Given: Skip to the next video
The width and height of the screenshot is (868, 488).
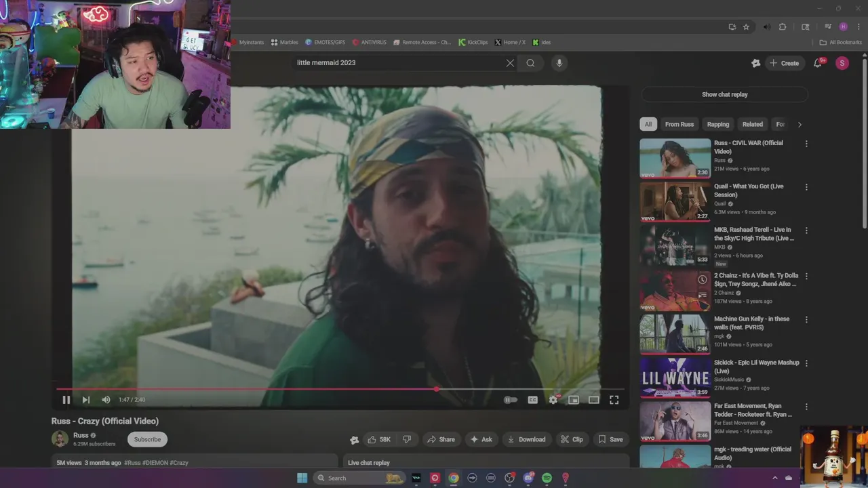Looking at the screenshot, I should click(x=85, y=400).
